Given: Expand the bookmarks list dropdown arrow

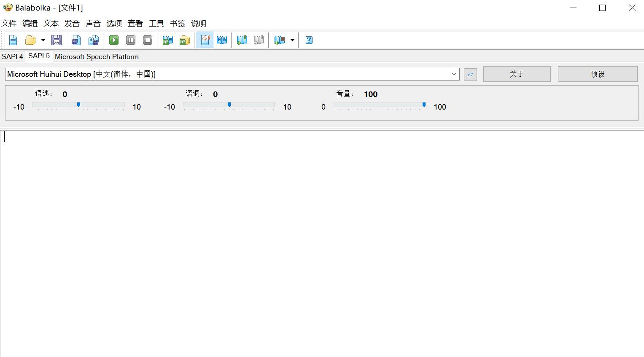Looking at the screenshot, I should pos(292,40).
